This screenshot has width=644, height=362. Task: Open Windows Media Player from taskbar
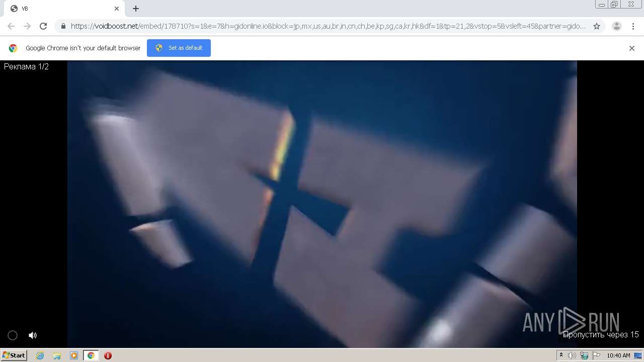pos(73,355)
